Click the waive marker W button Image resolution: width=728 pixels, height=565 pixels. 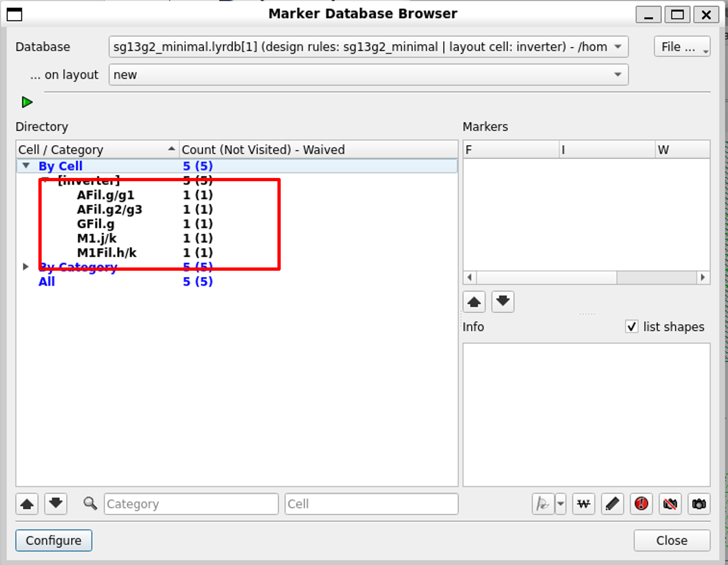(x=583, y=504)
